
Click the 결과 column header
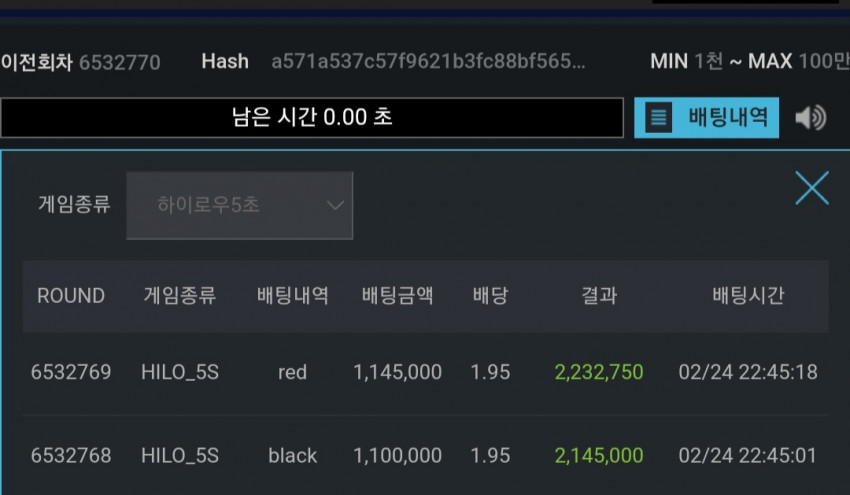(x=599, y=295)
